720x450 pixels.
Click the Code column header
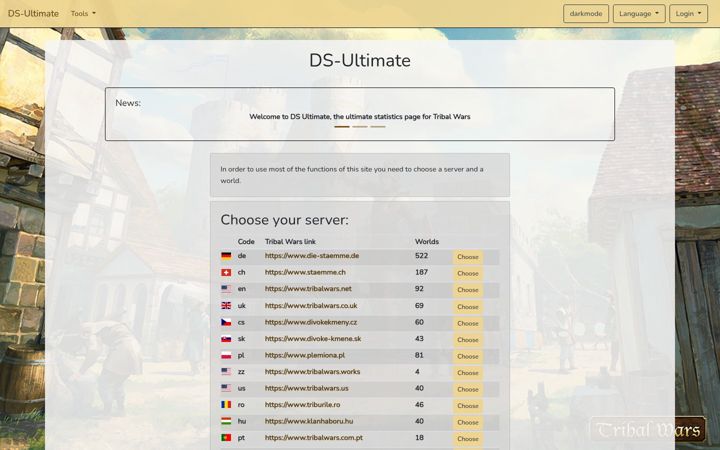pyautogui.click(x=246, y=242)
